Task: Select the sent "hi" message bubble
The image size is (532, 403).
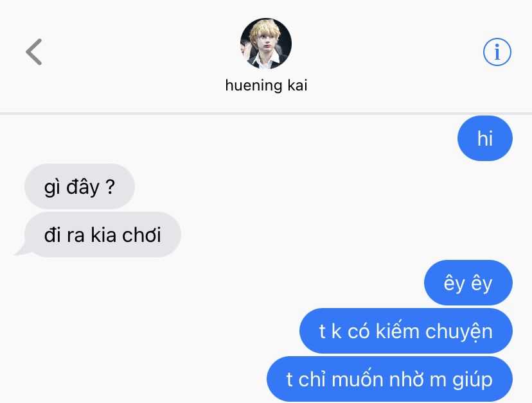Action: tap(485, 138)
